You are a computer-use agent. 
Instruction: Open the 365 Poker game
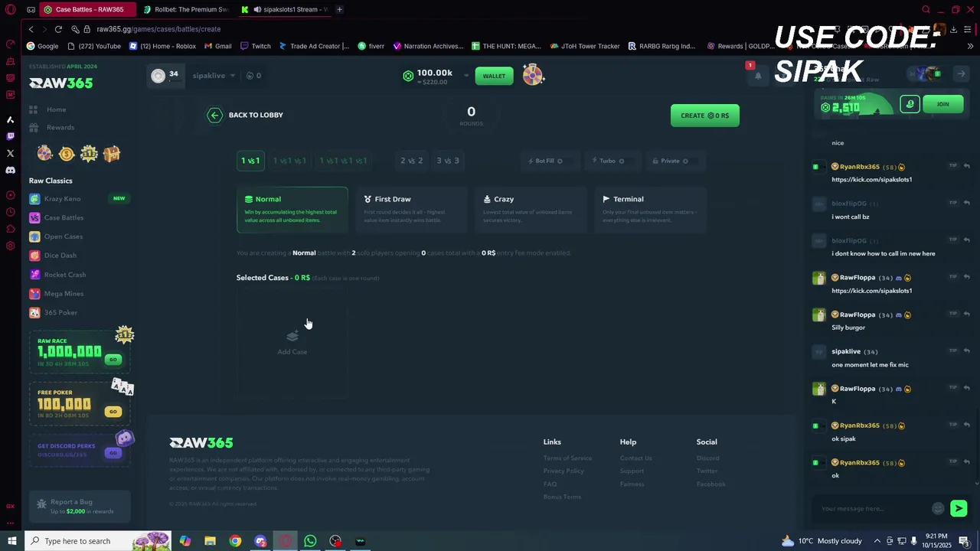click(x=60, y=313)
